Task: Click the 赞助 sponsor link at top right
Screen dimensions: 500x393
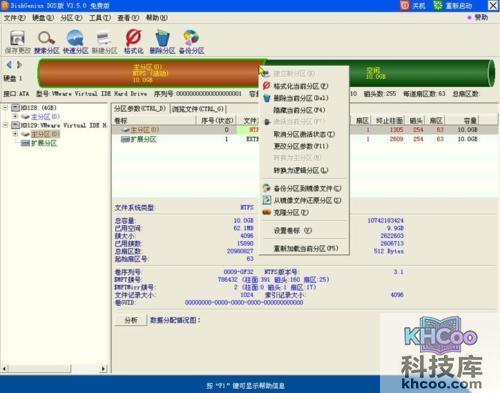Action: (478, 17)
